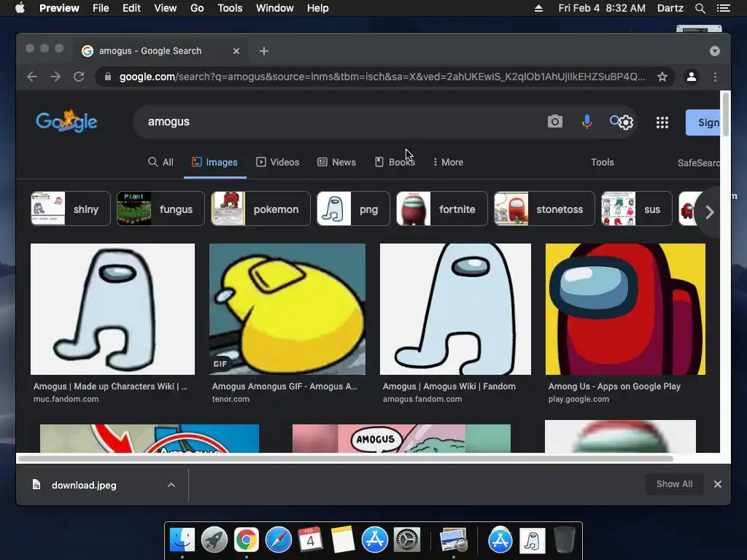Start voice search with microphone icon
This screenshot has height=560, width=747.
click(x=587, y=122)
